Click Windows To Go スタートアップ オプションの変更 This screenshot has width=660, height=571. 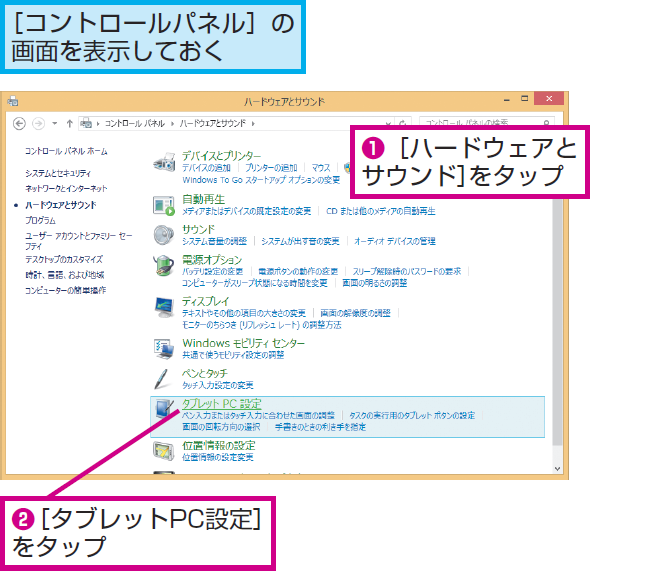[x=261, y=180]
